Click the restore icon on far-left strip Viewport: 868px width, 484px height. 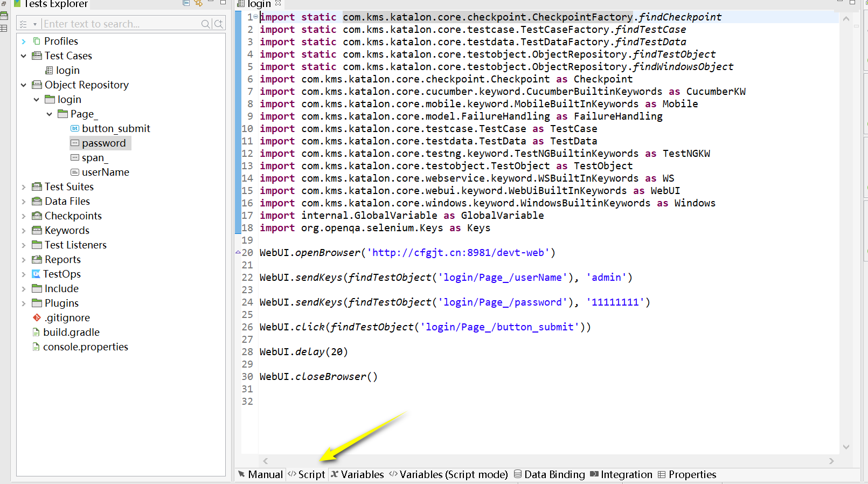(x=3, y=4)
